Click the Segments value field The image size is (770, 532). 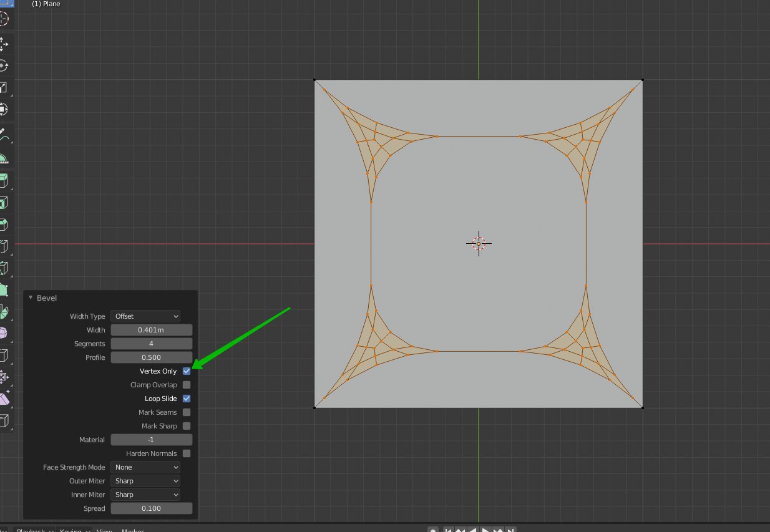(151, 344)
